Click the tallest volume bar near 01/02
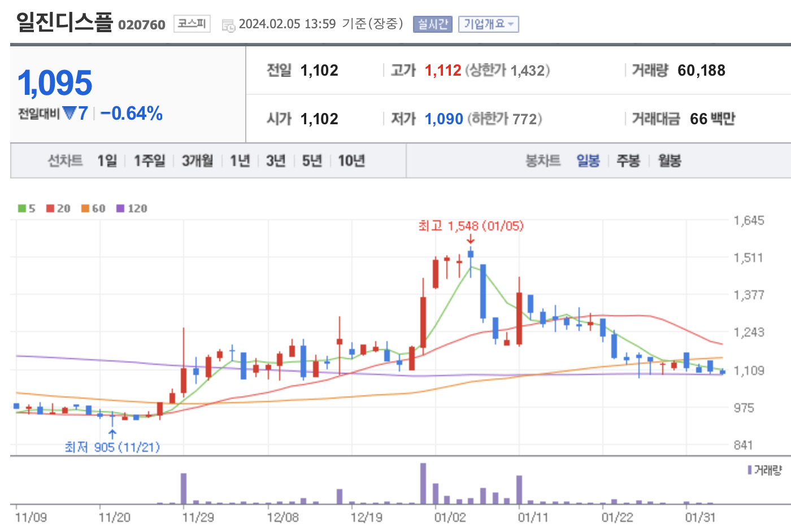 [423, 483]
